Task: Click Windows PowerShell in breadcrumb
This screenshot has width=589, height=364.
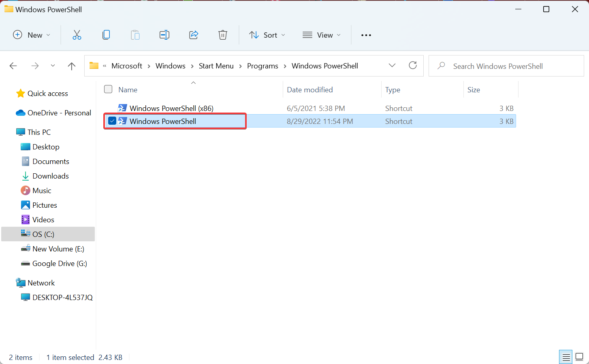Action: [x=325, y=66]
